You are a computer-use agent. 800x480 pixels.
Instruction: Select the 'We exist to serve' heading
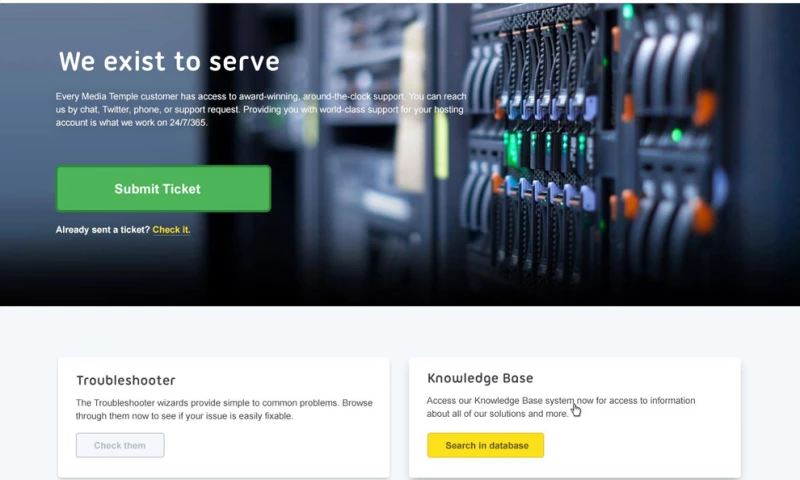169,62
